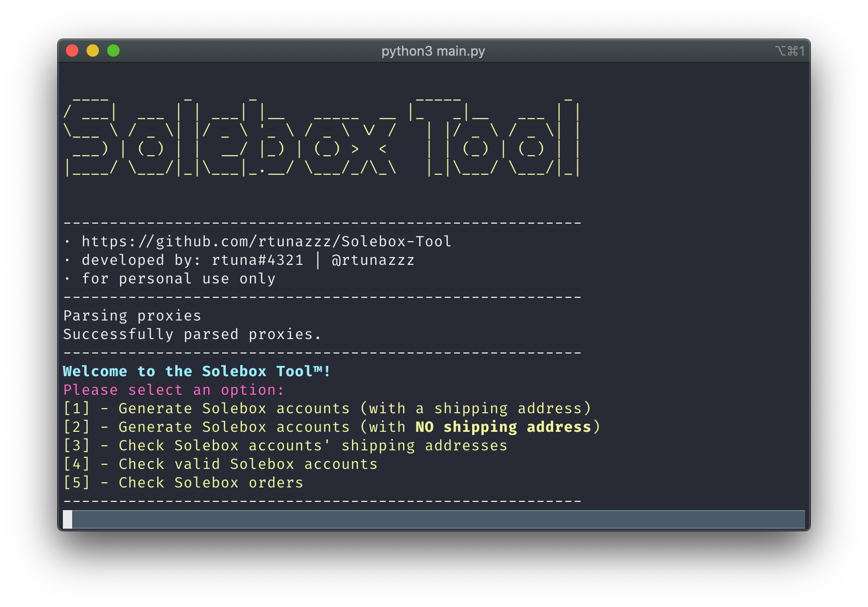This screenshot has width=868, height=607.
Task: Click the 'Welcome to the Solebox Tool™!' heading
Action: [x=196, y=372]
